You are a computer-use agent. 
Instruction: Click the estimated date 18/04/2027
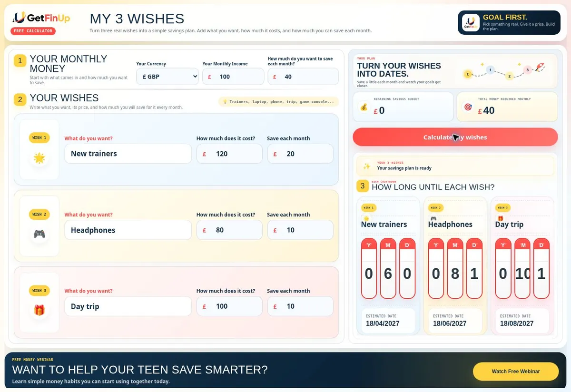pyautogui.click(x=383, y=323)
